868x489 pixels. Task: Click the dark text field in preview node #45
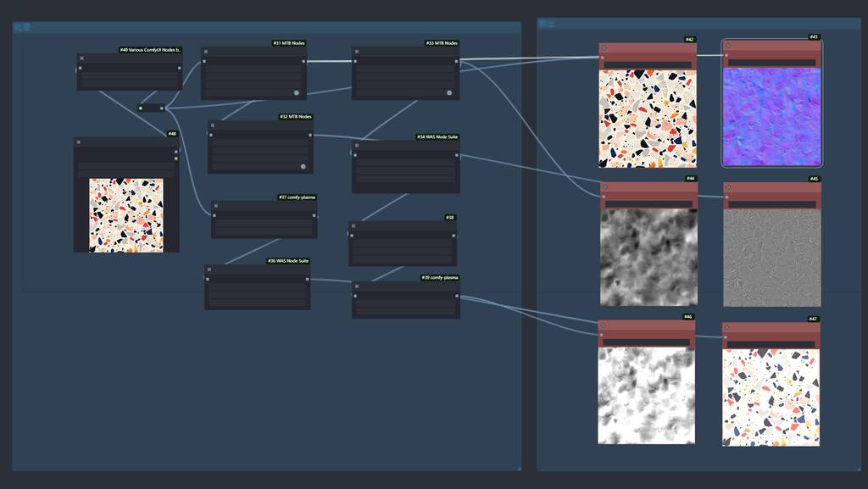tap(771, 204)
